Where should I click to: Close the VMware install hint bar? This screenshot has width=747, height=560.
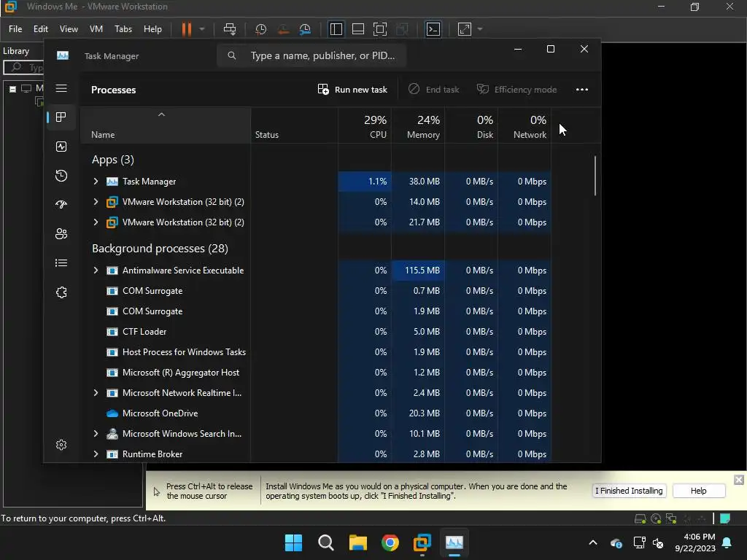click(738, 480)
